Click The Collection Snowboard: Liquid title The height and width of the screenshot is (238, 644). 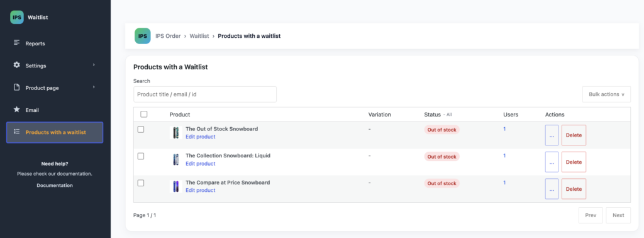pyautogui.click(x=228, y=156)
